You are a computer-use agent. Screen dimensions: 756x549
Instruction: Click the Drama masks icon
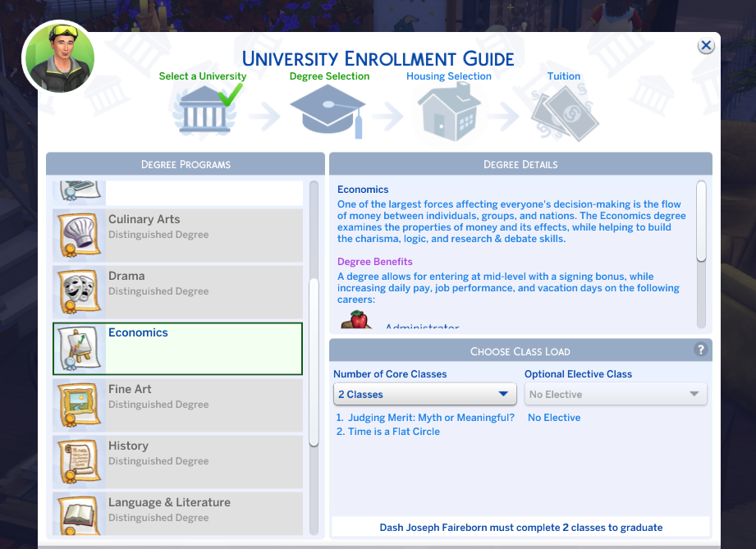click(79, 291)
